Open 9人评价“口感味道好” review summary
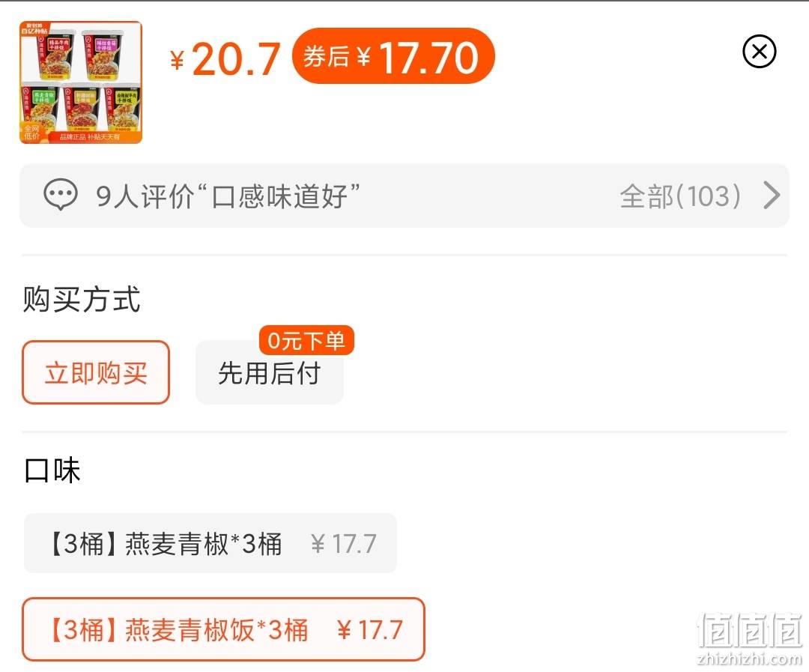The image size is (809, 672). [228, 196]
